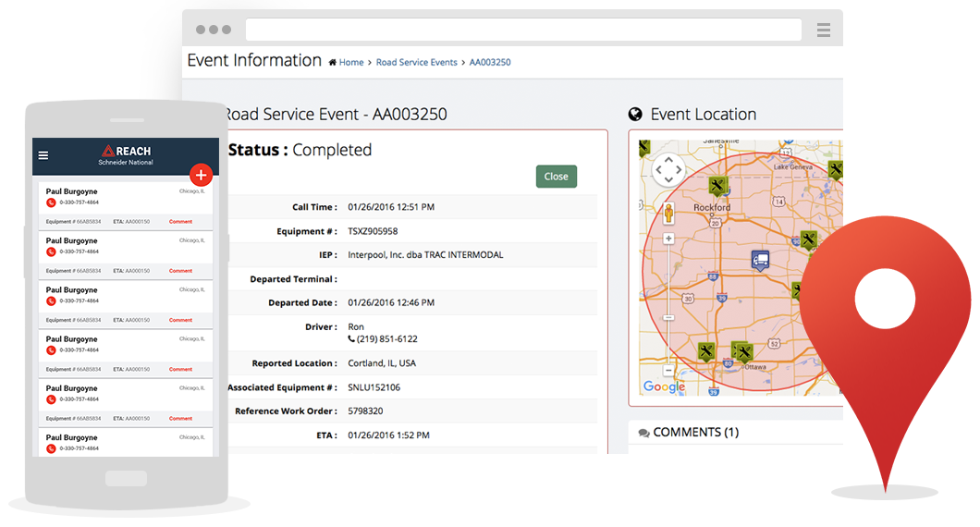Click the globe icon beside Event Location
The image size is (980, 527).
pyautogui.click(x=635, y=114)
